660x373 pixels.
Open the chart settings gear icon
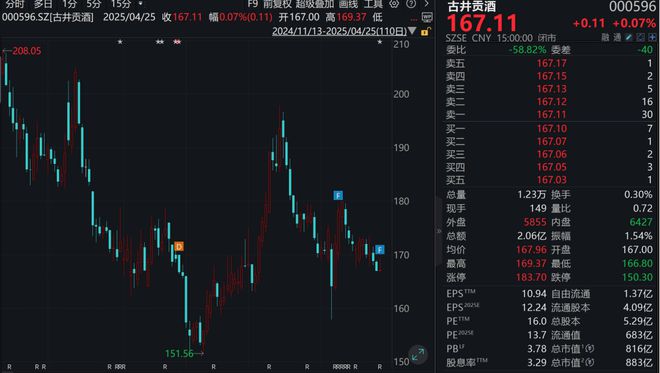coord(394,4)
